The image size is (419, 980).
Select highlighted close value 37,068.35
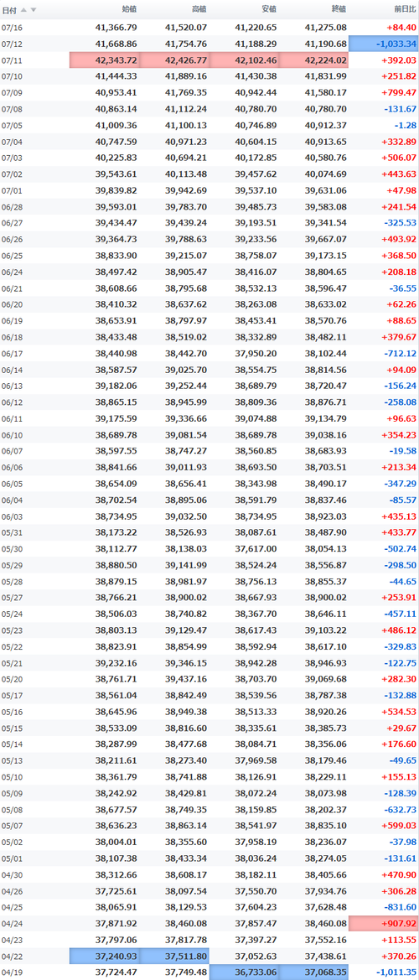314,972
